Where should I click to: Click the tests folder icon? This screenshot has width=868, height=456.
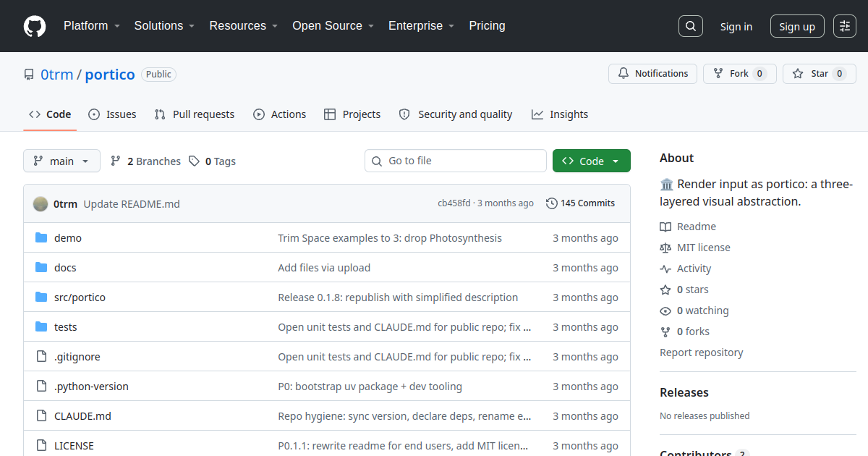pos(41,327)
